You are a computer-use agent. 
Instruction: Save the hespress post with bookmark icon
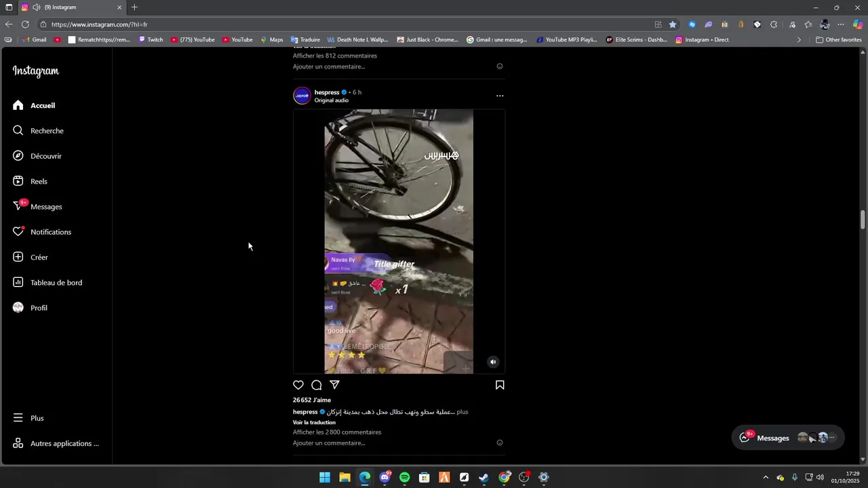pos(500,385)
